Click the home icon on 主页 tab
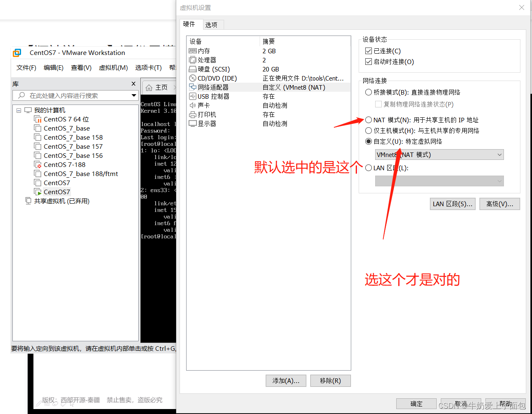Screen dimensions: 532x414 click(x=149, y=88)
